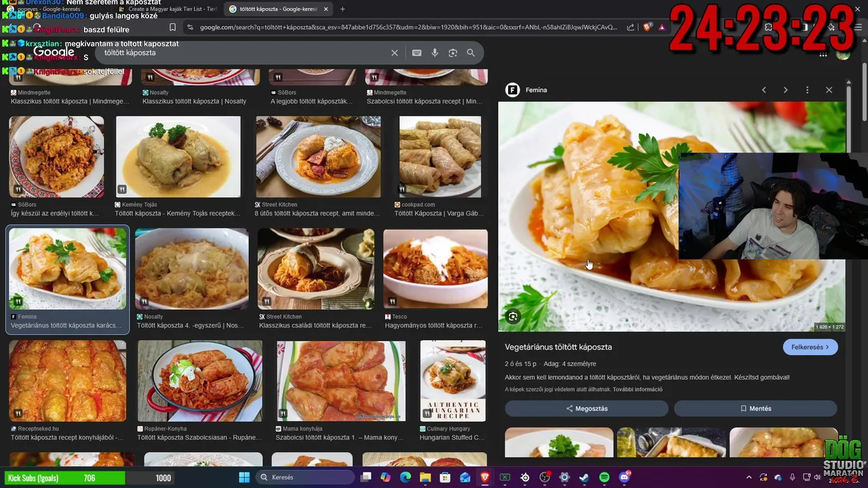
Task: Open Brave Rewards triangle icon
Action: pos(661,27)
